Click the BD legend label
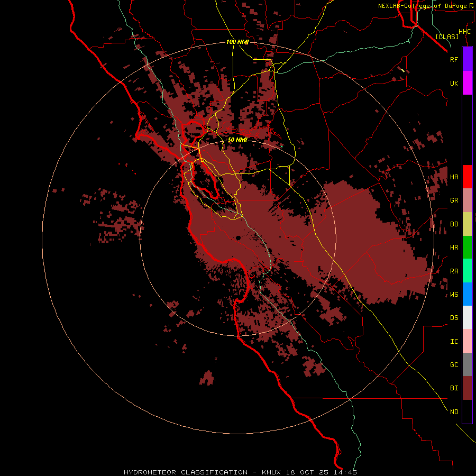Viewport: 476px width, 476px height. (x=454, y=224)
